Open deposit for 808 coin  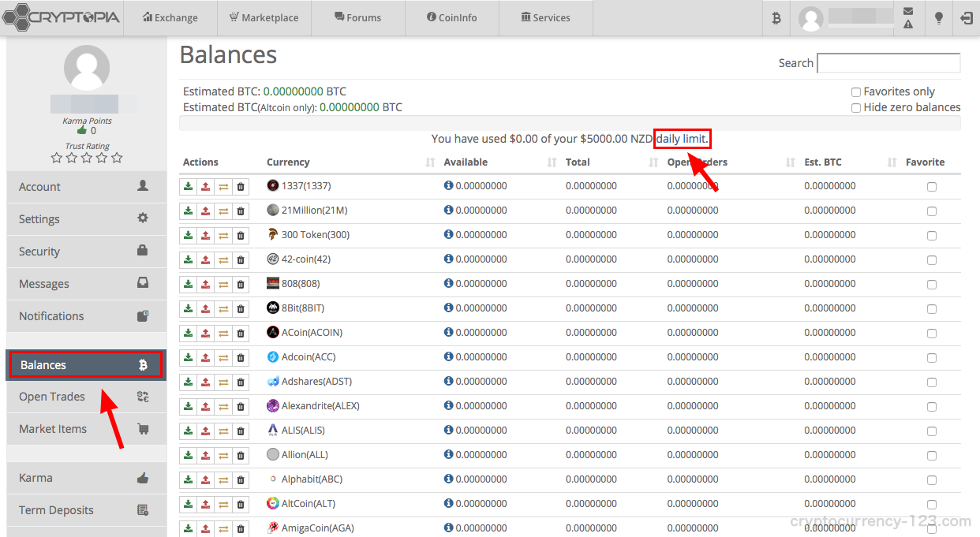click(188, 285)
